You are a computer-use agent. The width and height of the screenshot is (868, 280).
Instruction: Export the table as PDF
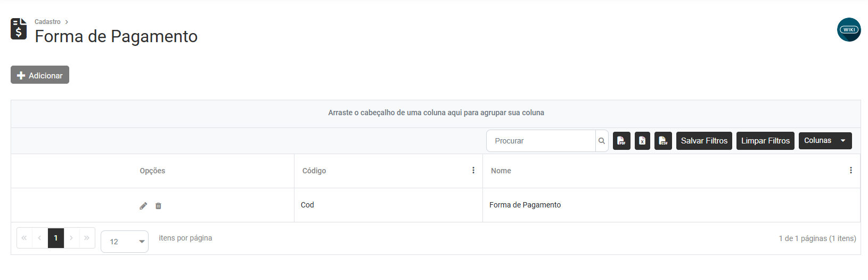point(621,141)
